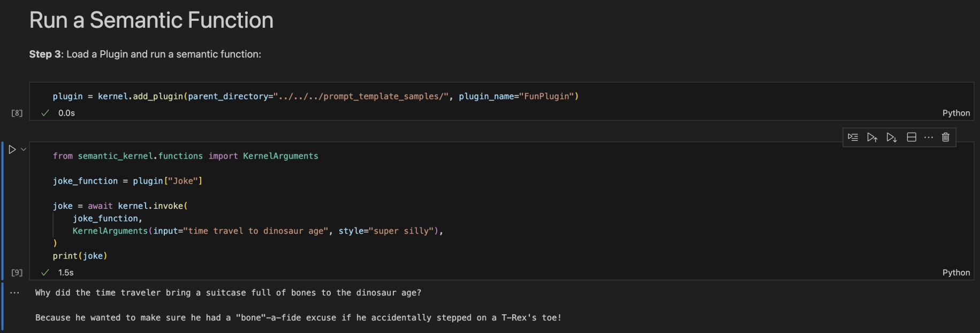
Task: Click the execution count [8] label
Action: (x=17, y=113)
